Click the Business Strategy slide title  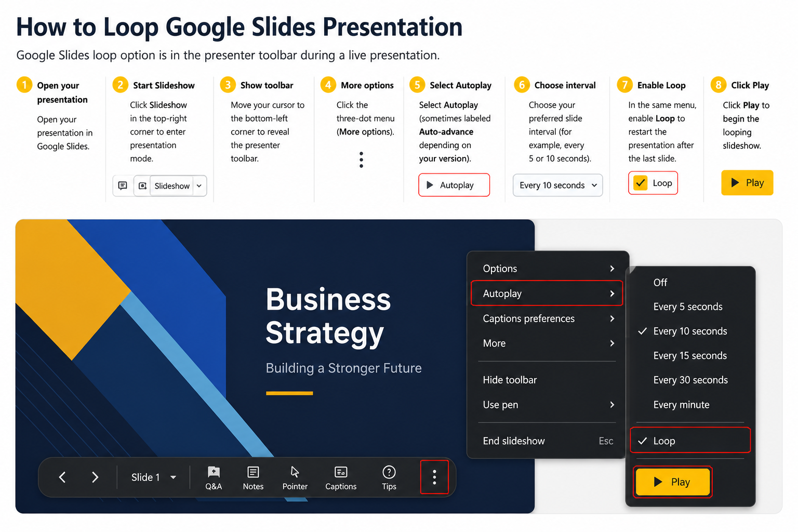(328, 316)
